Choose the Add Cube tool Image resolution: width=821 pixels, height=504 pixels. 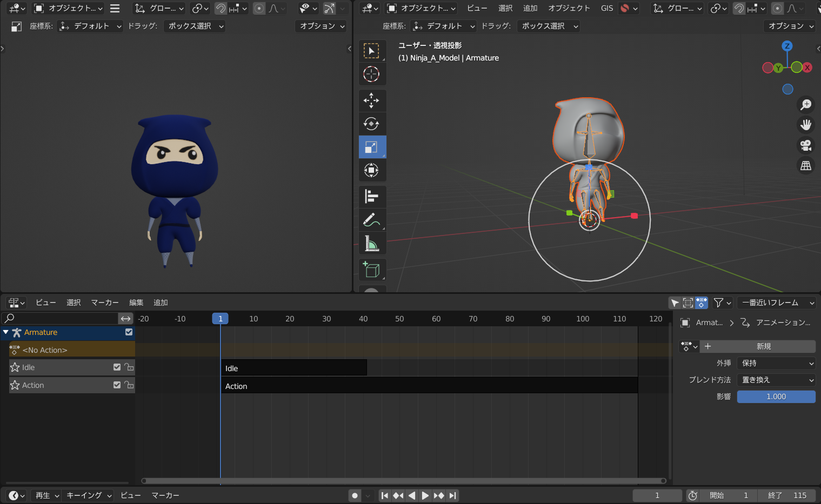click(x=372, y=270)
